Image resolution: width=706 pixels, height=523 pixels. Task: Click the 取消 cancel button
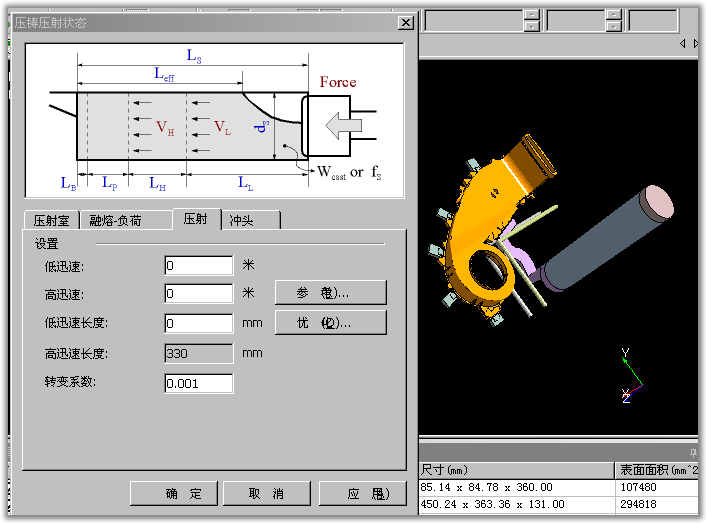[x=267, y=494]
